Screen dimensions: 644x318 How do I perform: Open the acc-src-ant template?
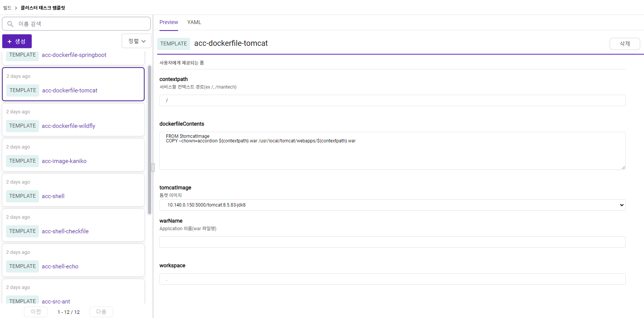(x=56, y=301)
